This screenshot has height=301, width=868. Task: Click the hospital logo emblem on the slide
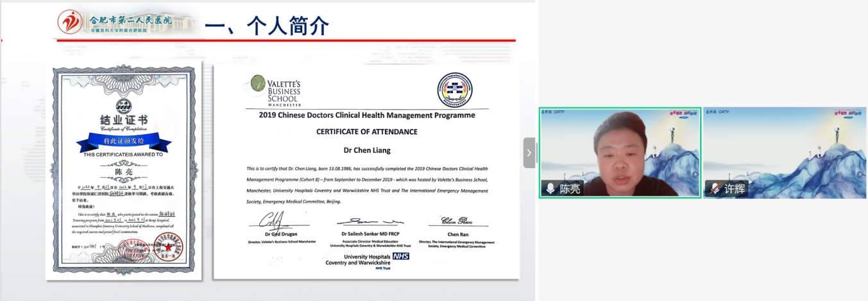[x=70, y=22]
